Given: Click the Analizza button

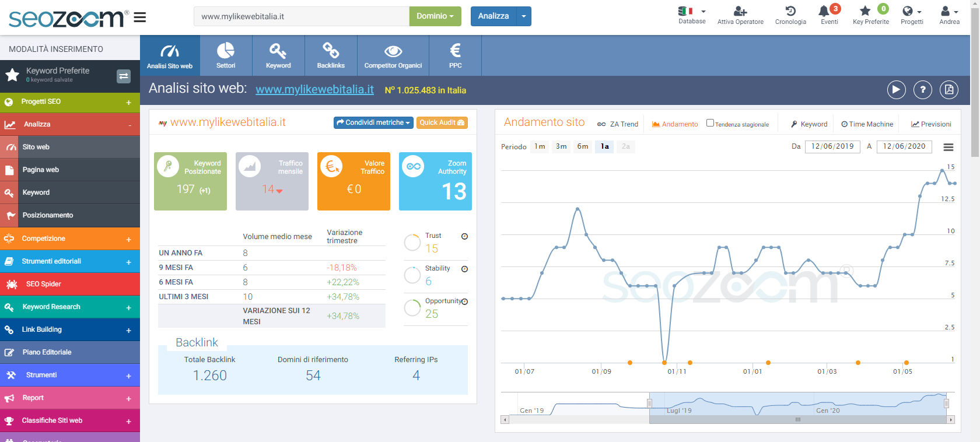Looking at the screenshot, I should pos(494,16).
